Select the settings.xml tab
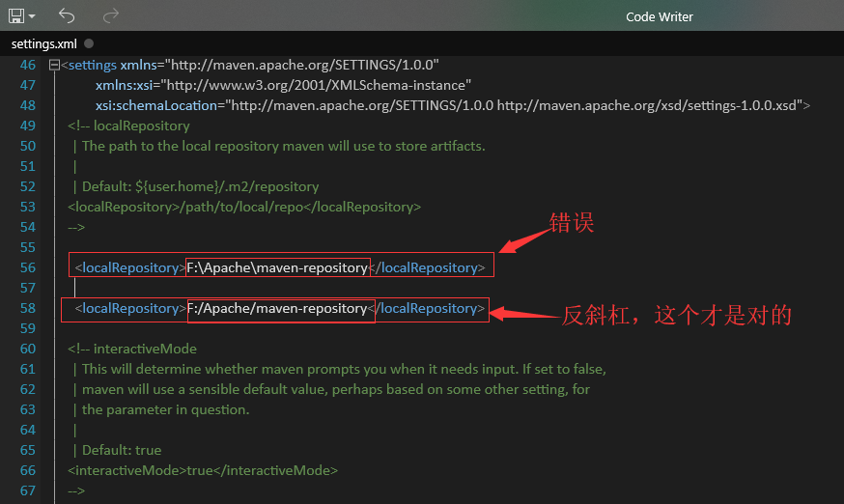Viewport: 844px width, 504px height. (x=44, y=44)
